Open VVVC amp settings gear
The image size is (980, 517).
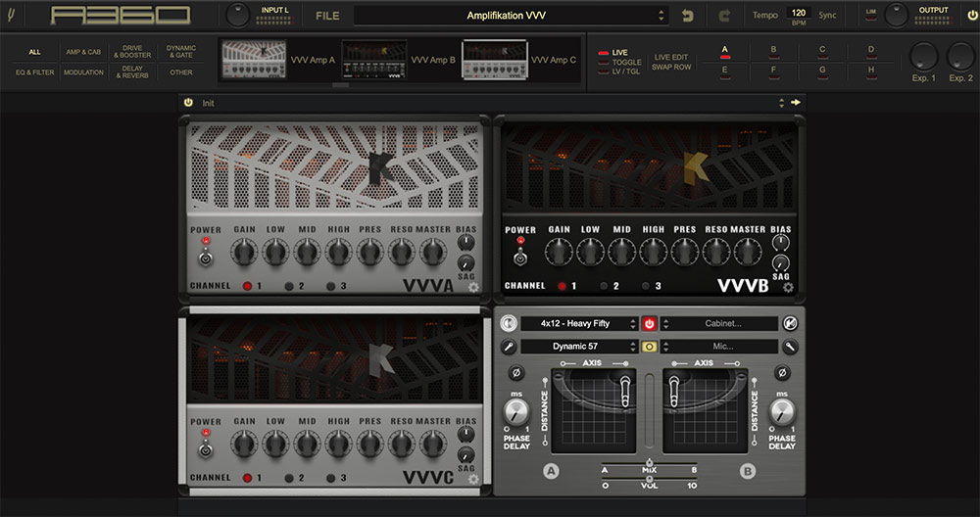(473, 479)
